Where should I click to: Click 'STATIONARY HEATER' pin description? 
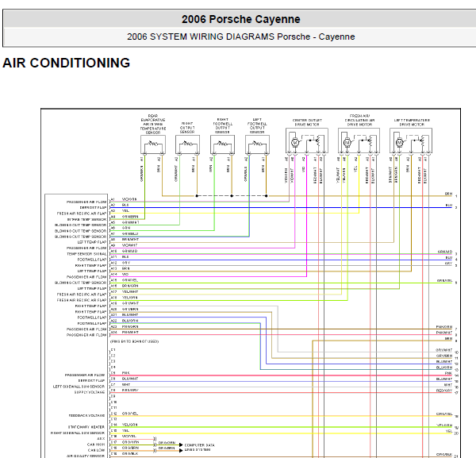pyautogui.click(x=86, y=427)
